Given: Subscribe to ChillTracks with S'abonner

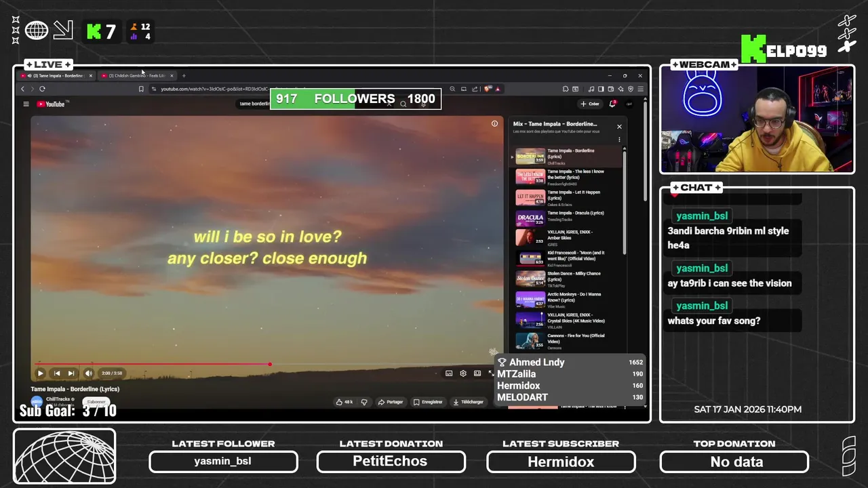Looking at the screenshot, I should 96,402.
